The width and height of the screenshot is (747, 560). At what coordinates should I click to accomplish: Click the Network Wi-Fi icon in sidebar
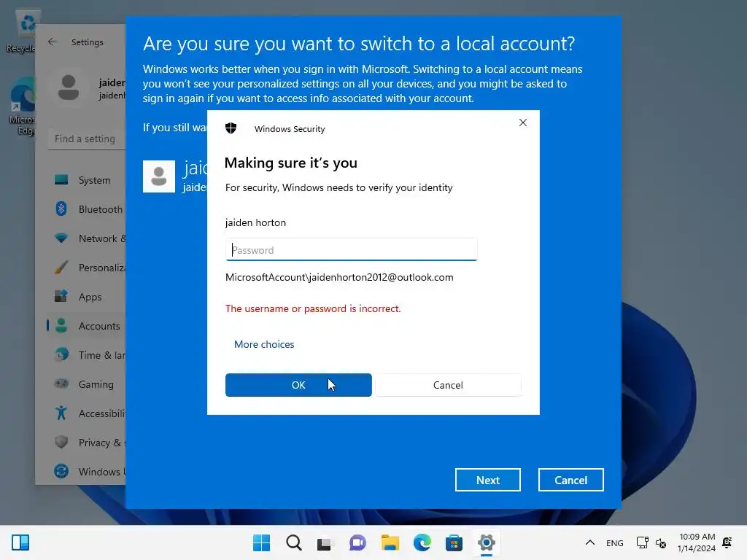coord(61,238)
